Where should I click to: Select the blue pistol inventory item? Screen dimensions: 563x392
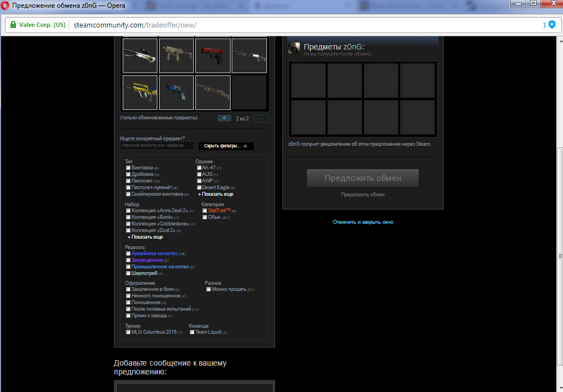pos(176,92)
